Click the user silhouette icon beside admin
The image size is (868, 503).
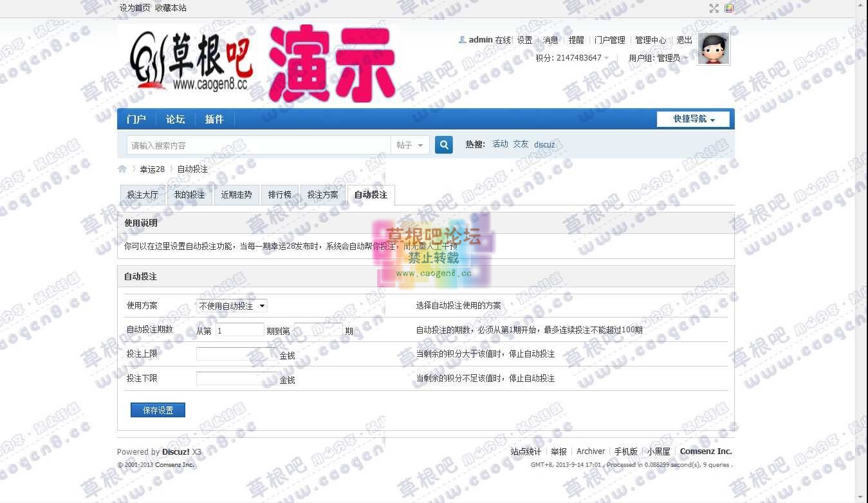pyautogui.click(x=462, y=39)
